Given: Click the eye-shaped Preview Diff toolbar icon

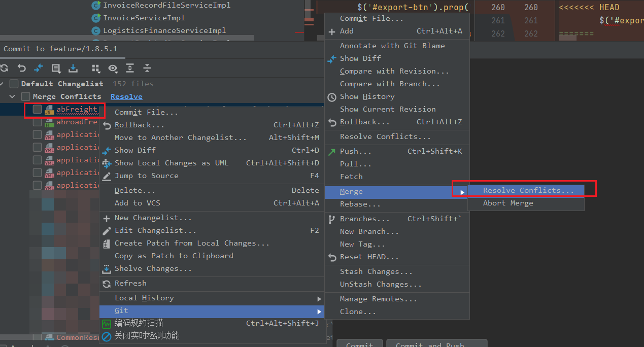Looking at the screenshot, I should tap(113, 68).
